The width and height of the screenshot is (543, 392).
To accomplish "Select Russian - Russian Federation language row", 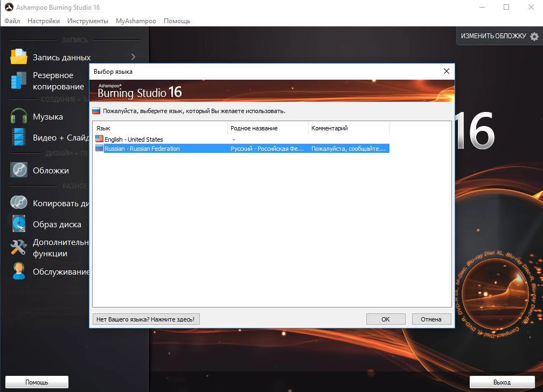I will click(242, 149).
